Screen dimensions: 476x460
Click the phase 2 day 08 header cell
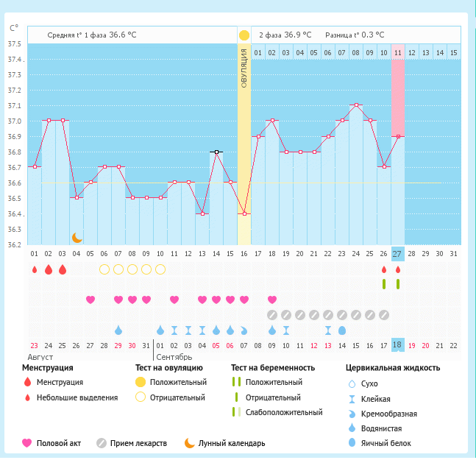(356, 52)
